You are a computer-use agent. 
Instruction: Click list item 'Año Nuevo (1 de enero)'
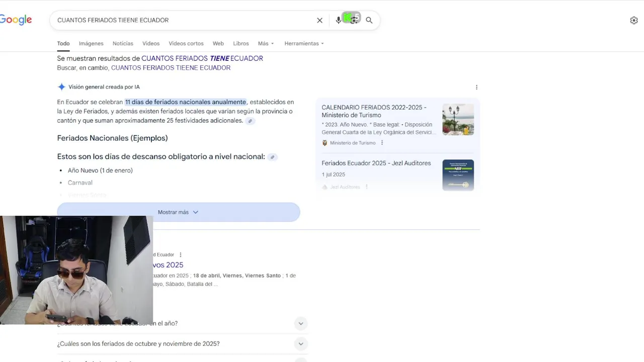coord(100,170)
